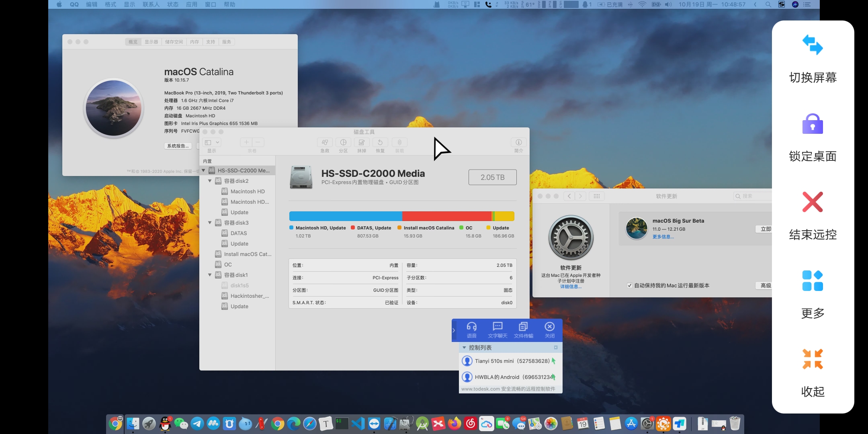The image size is (868, 434).
Task: Click the 简介 Info icon in Disk Utility
Action: (518, 142)
